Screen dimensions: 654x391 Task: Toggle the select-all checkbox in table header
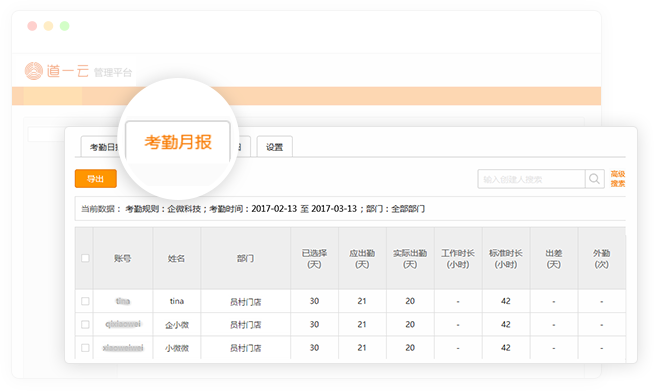point(85,258)
